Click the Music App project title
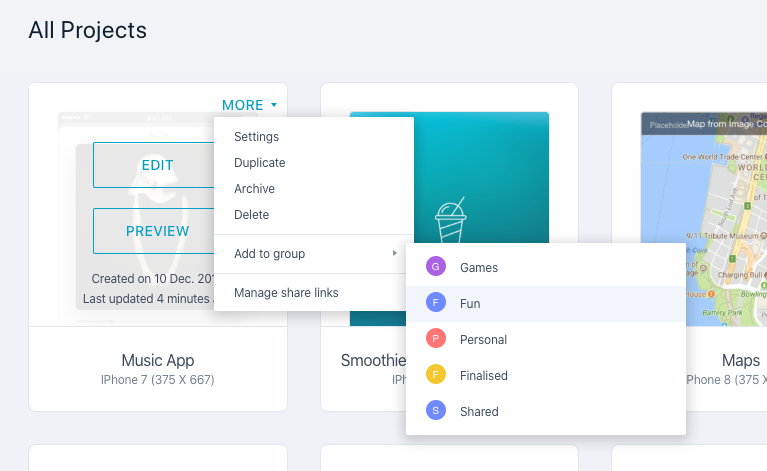 [x=158, y=360]
